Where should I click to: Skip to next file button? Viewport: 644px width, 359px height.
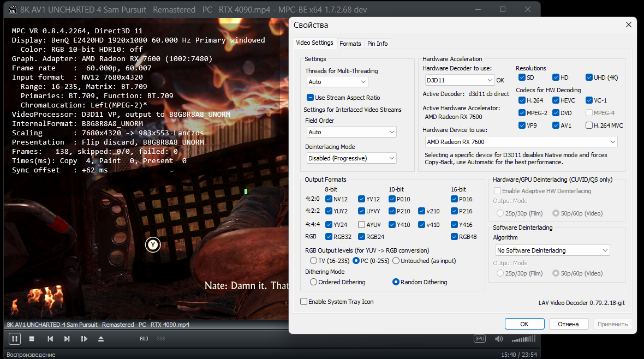pyautogui.click(x=67, y=339)
